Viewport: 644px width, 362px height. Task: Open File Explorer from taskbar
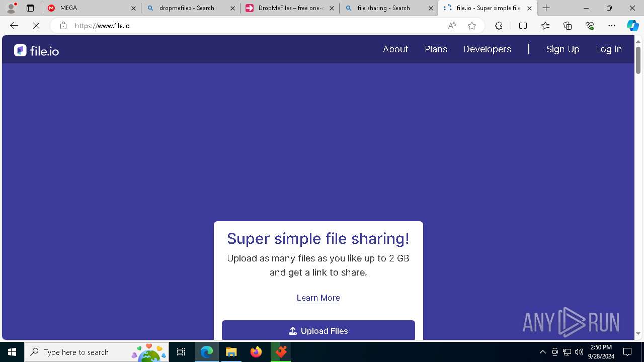[231, 352]
